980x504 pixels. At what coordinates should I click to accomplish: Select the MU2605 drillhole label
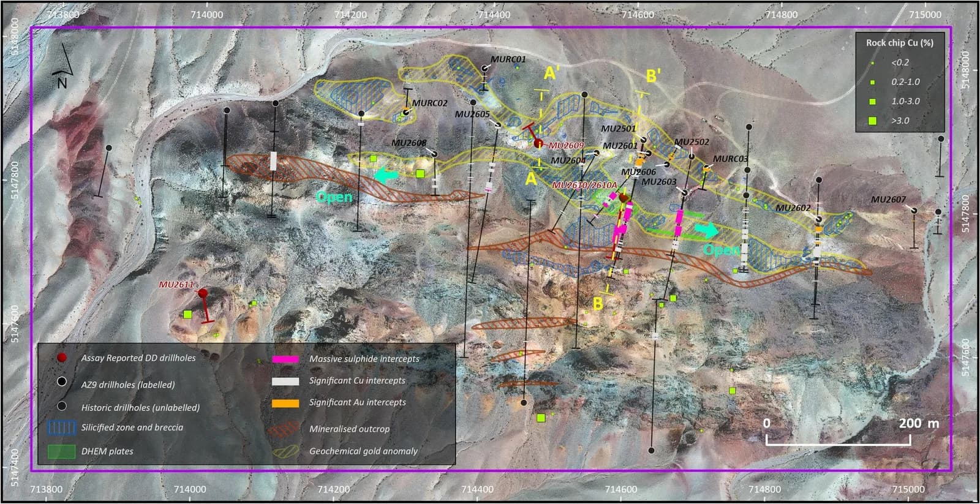point(472,114)
